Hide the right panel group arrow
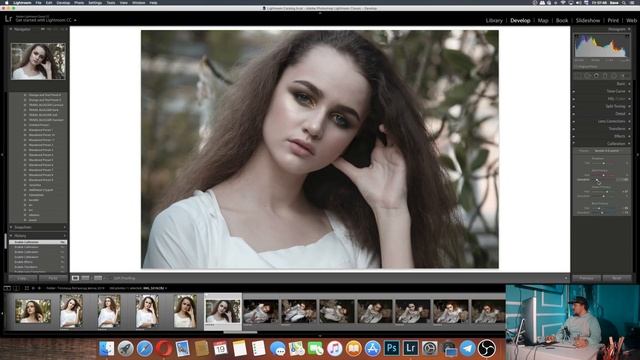 pyautogui.click(x=638, y=155)
